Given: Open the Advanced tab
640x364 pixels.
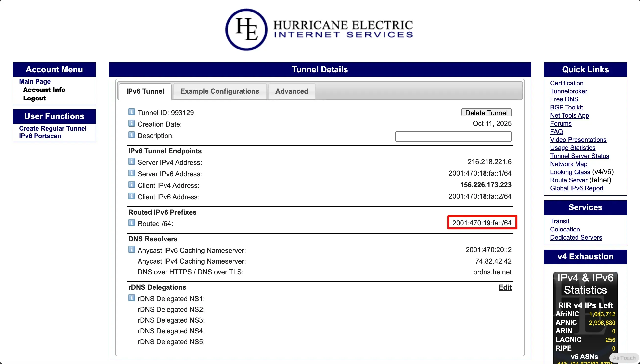Looking at the screenshot, I should (x=292, y=91).
